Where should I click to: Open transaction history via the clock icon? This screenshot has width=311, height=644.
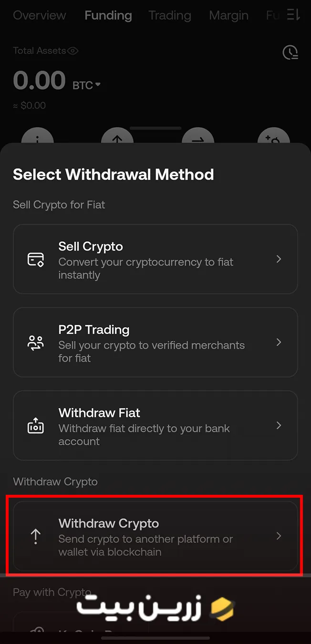[x=290, y=52]
